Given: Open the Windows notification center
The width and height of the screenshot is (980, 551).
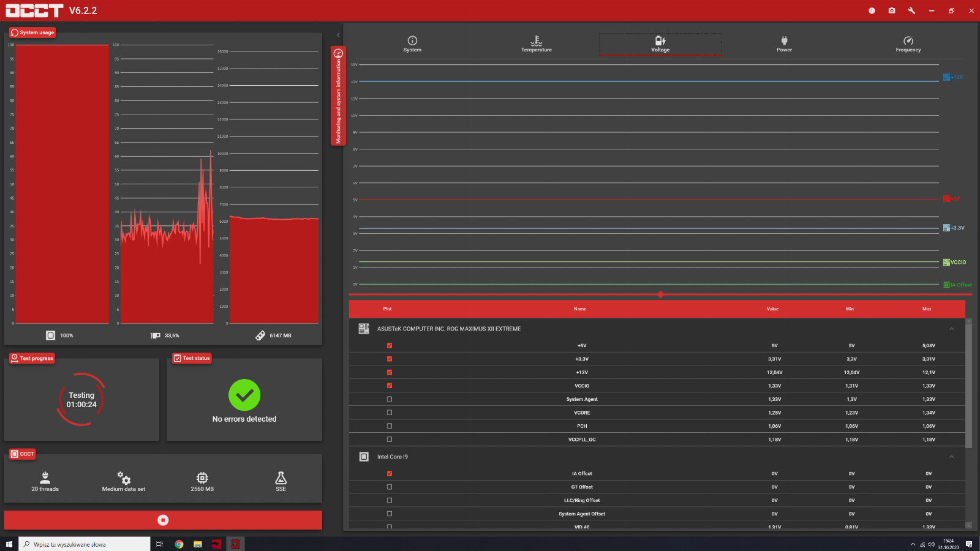Looking at the screenshot, I should tap(969, 544).
